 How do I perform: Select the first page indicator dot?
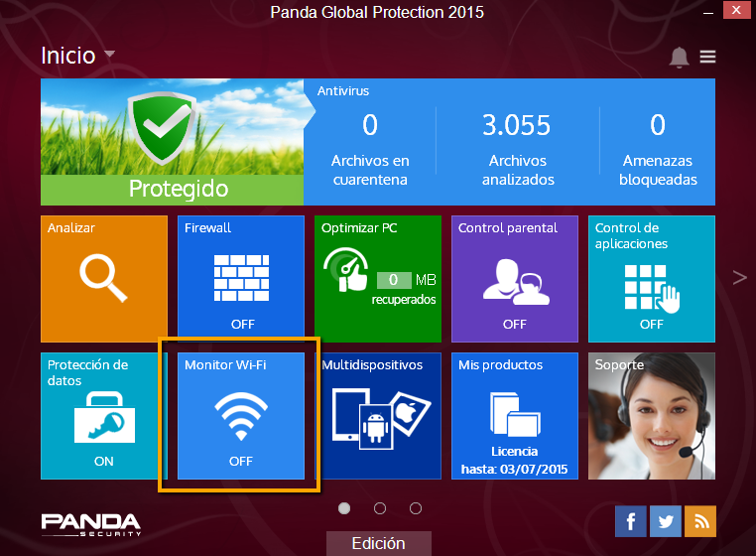(x=344, y=508)
